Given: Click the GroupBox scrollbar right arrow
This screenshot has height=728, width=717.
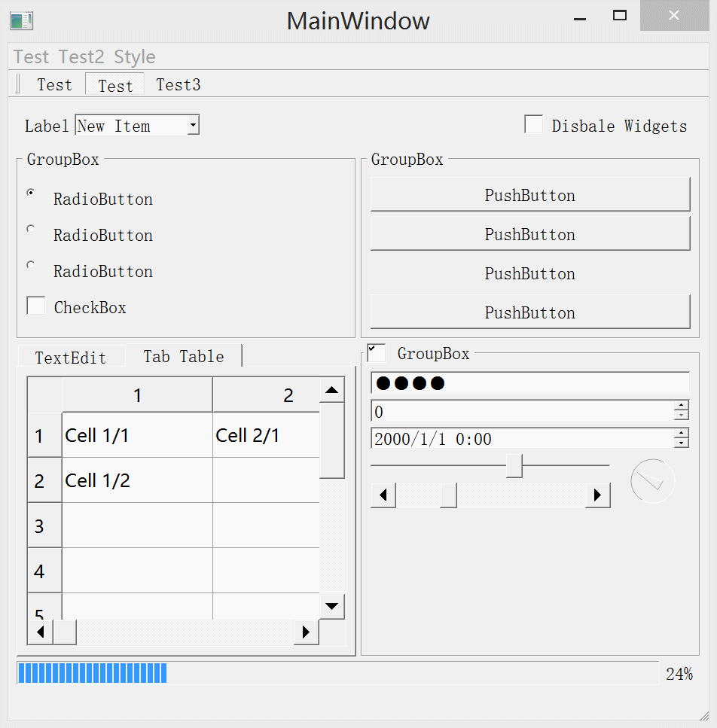Looking at the screenshot, I should pos(598,495).
